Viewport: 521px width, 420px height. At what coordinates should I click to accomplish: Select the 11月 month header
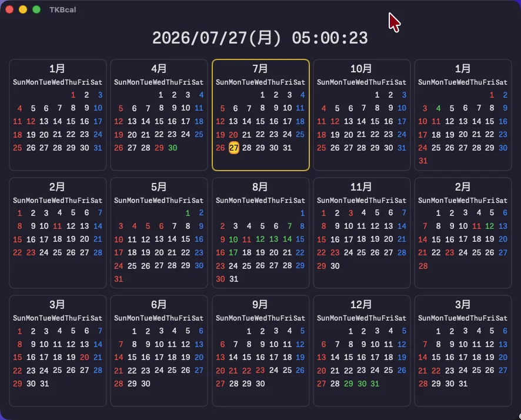tap(361, 186)
